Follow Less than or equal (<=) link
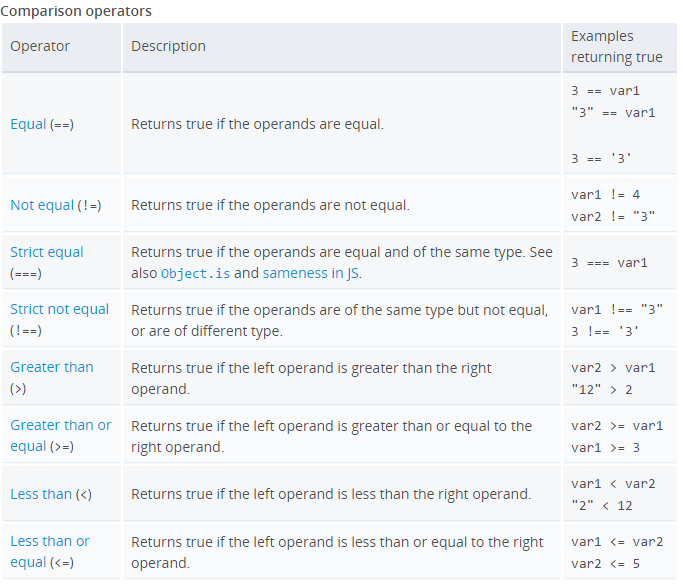The image size is (683, 586). tap(50, 541)
